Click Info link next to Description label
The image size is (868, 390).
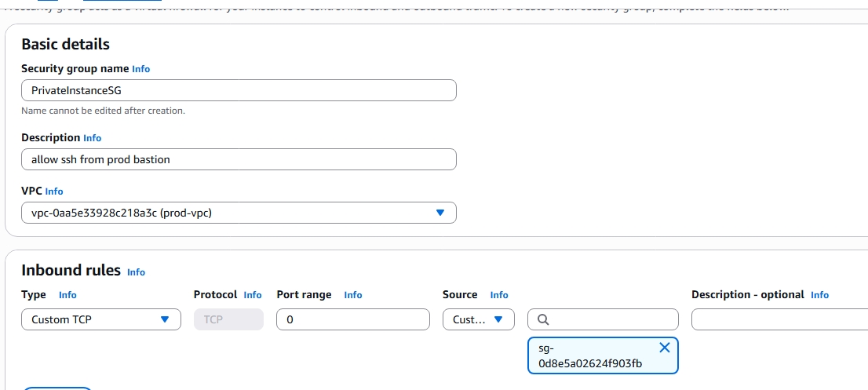coord(93,138)
